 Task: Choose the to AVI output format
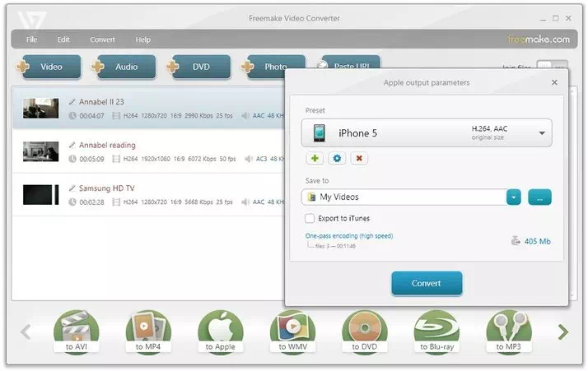click(x=76, y=332)
